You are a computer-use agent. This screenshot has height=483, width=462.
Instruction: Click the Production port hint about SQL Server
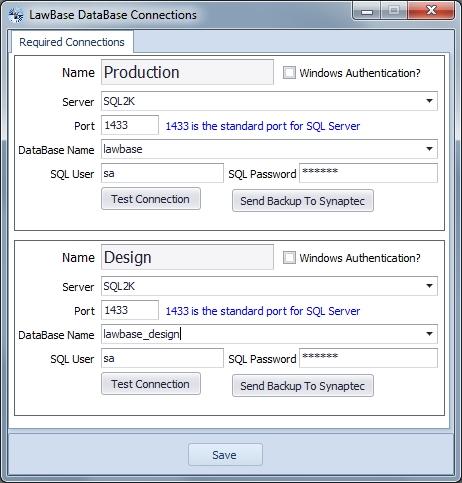pos(263,126)
